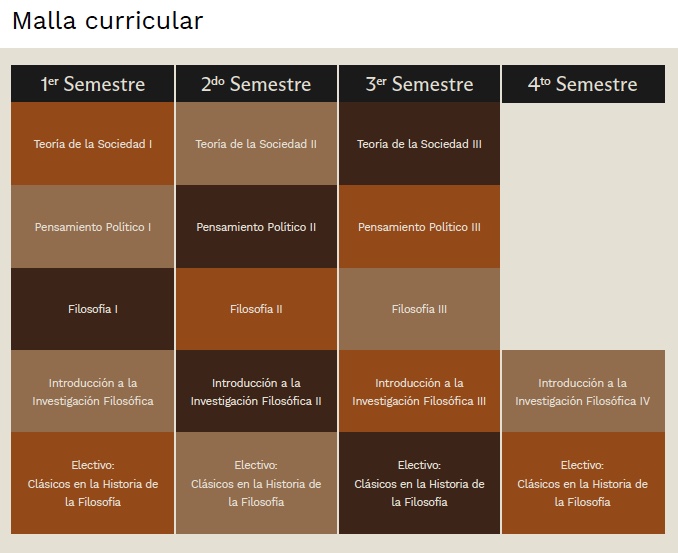Choose the Filosofía II block
678x553 pixels.
[256, 309]
